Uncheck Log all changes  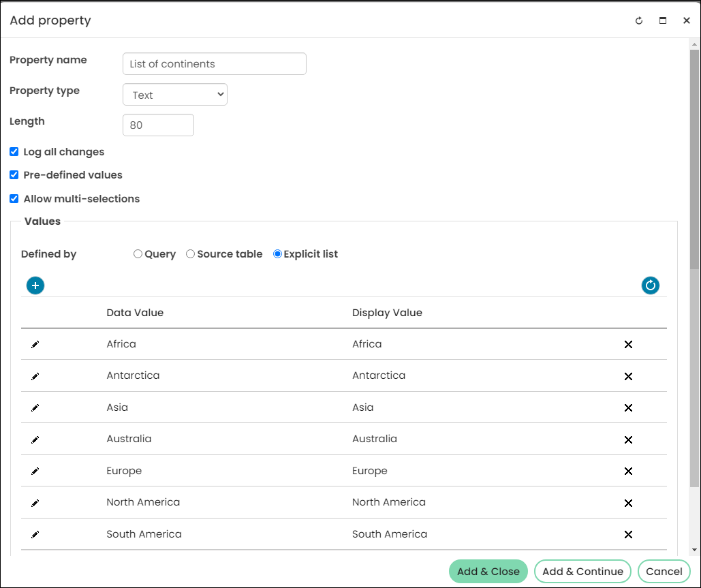click(x=14, y=151)
